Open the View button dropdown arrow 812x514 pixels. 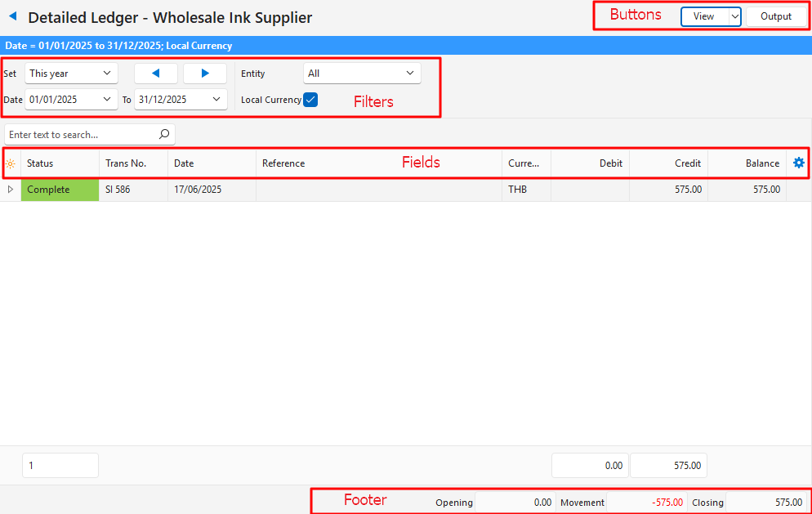pyautogui.click(x=734, y=16)
